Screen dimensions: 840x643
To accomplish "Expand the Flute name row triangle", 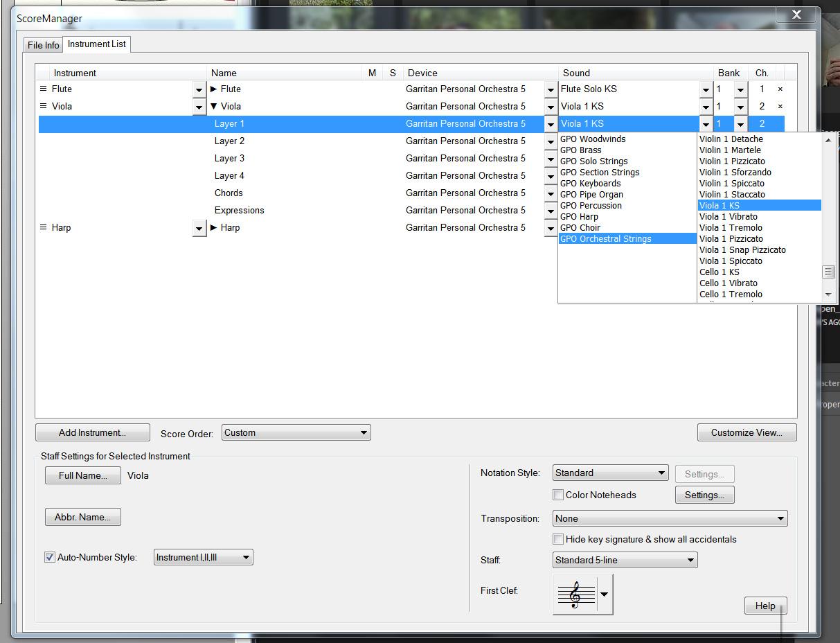I will [214, 89].
